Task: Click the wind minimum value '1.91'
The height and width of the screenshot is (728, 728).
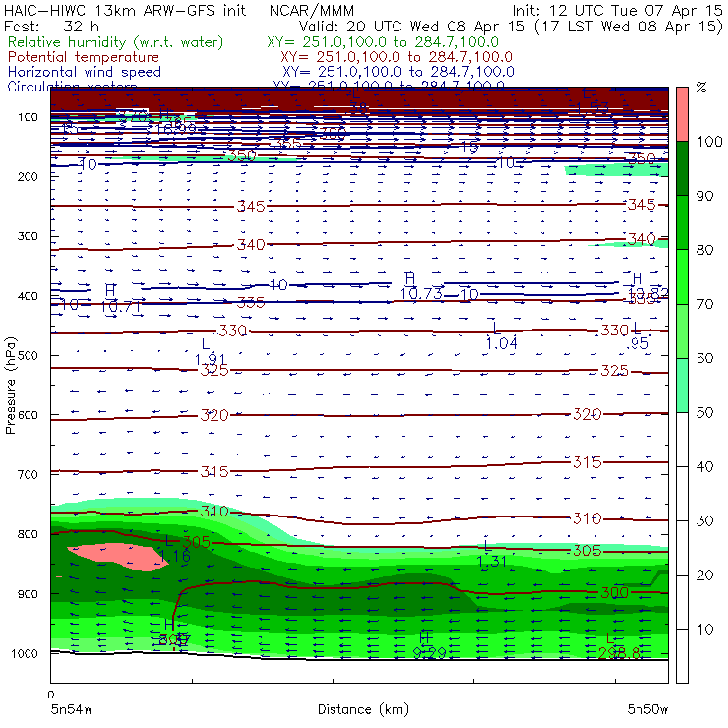Action: [211, 359]
